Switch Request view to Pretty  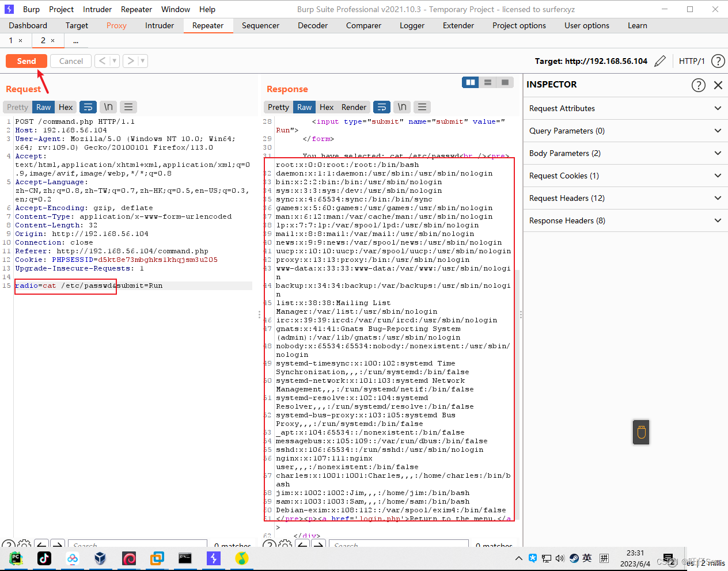pyautogui.click(x=17, y=107)
